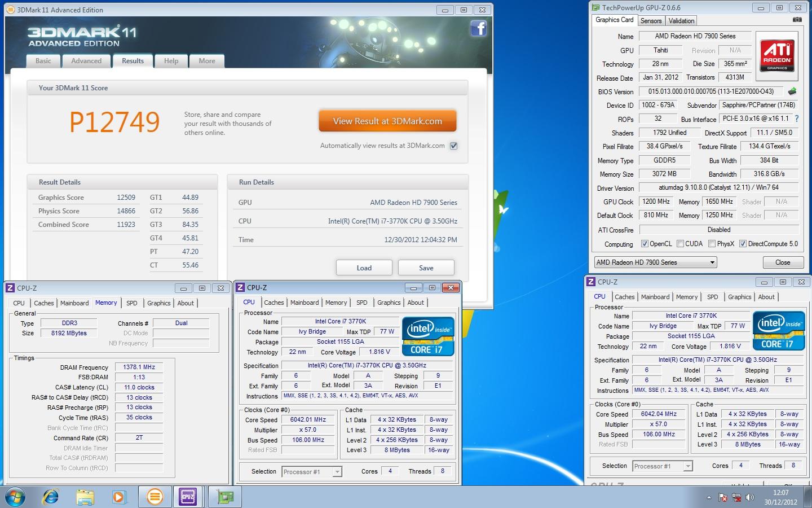The height and width of the screenshot is (508, 812).
Task: Open Mainboard tab in middle CPU-Z window
Action: pos(304,303)
